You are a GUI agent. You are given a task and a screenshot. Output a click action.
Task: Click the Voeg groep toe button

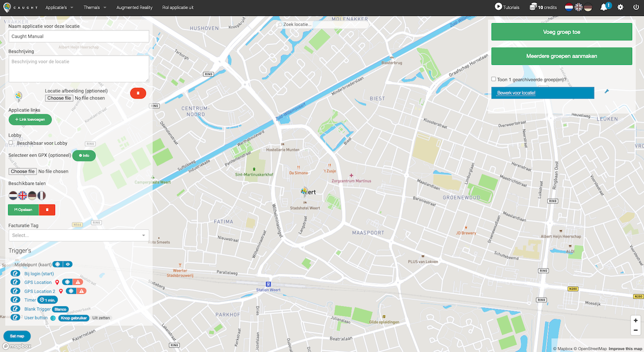(x=562, y=32)
